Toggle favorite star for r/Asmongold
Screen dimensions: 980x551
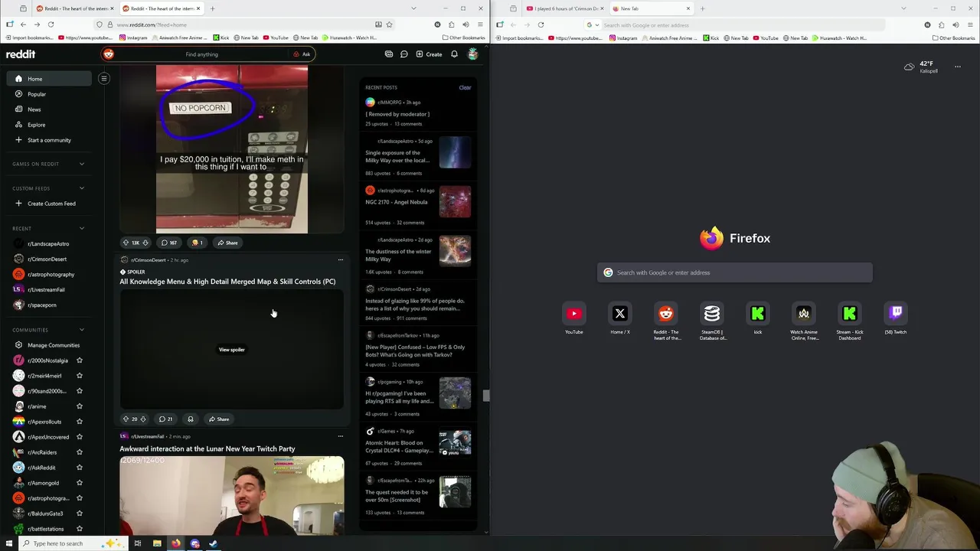pyautogui.click(x=79, y=483)
